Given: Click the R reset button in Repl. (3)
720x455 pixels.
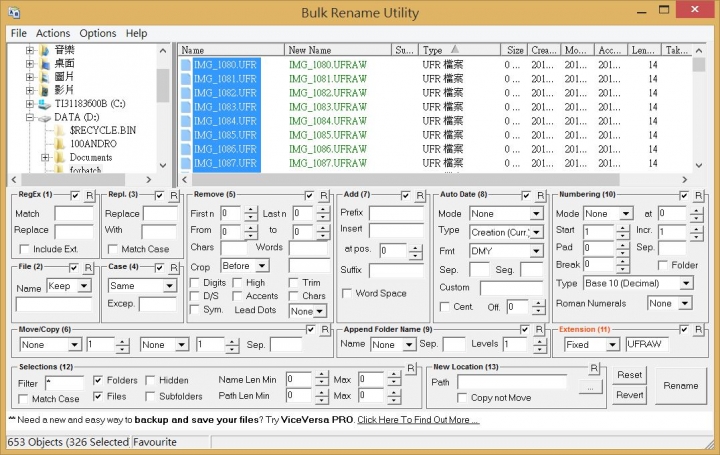Looking at the screenshot, I should pyautogui.click(x=174, y=196).
